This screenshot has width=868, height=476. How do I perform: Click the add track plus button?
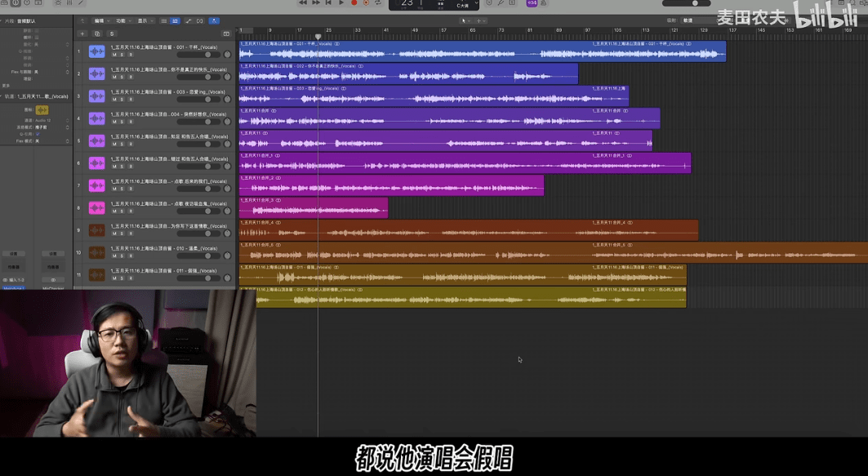[x=82, y=34]
